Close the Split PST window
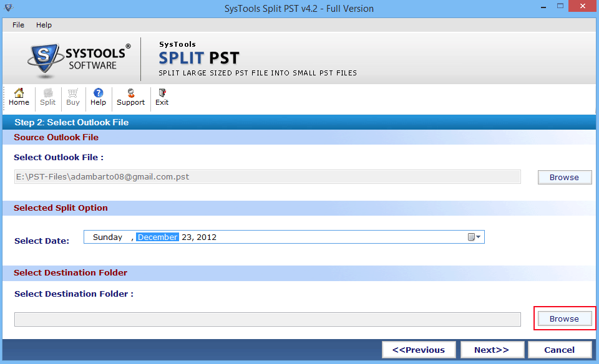Image resolution: width=599 pixels, height=364 pixels. point(583,6)
